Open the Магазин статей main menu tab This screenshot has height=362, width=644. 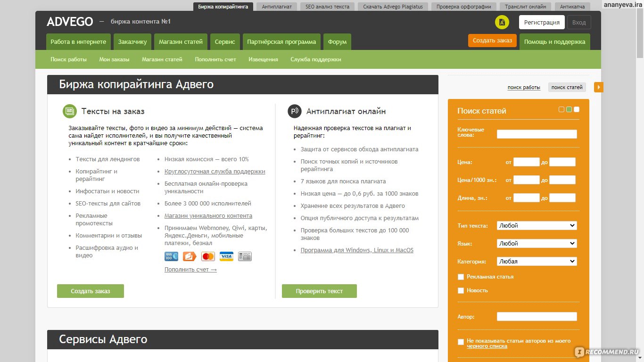pos(181,41)
